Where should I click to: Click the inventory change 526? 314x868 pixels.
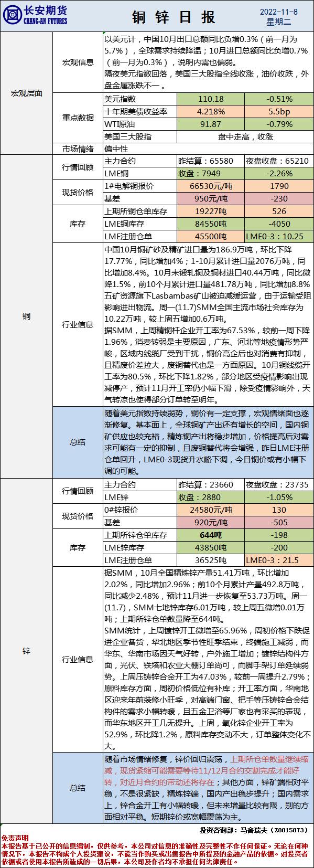pos(278,211)
